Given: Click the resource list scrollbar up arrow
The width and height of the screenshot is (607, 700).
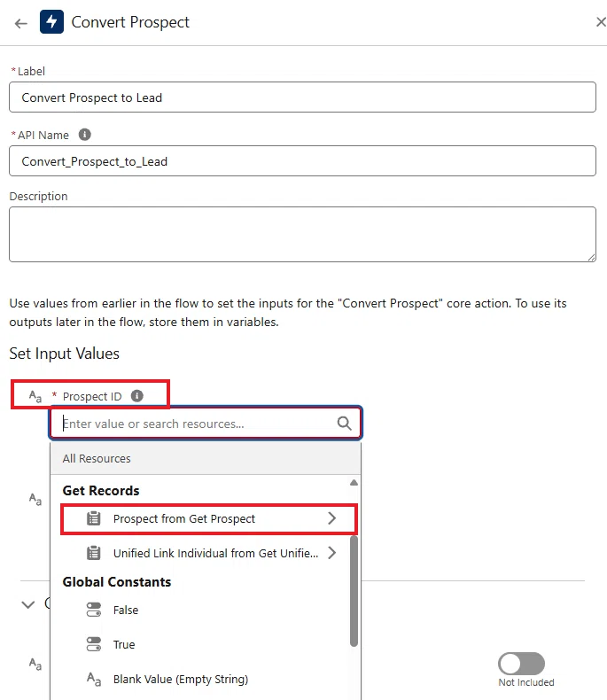Looking at the screenshot, I should click(x=354, y=483).
